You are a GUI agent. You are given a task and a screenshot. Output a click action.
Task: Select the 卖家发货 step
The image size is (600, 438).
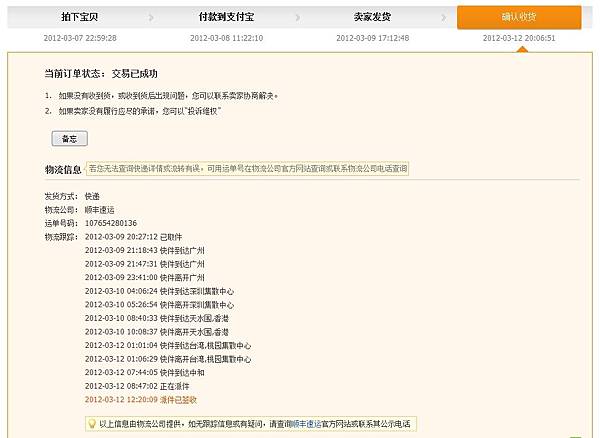click(x=372, y=17)
